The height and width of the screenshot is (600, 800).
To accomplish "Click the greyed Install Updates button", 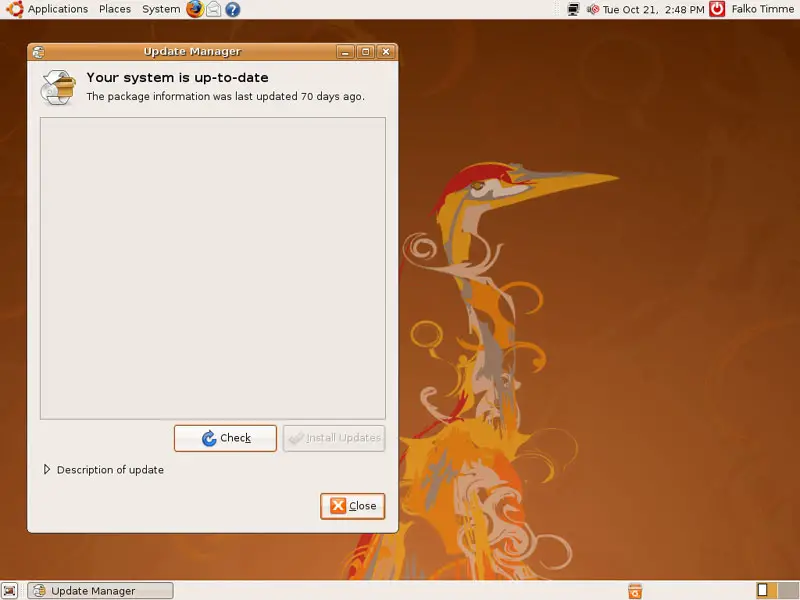I will coord(334,438).
